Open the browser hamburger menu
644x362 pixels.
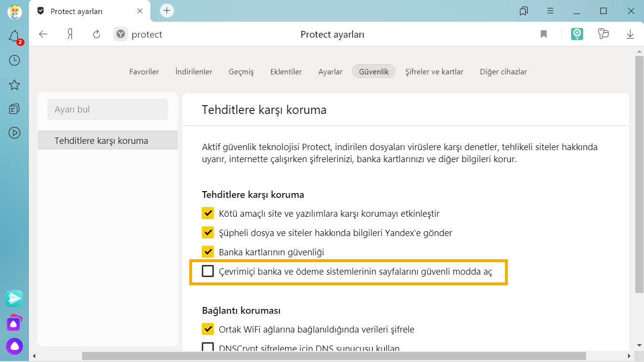(550, 11)
